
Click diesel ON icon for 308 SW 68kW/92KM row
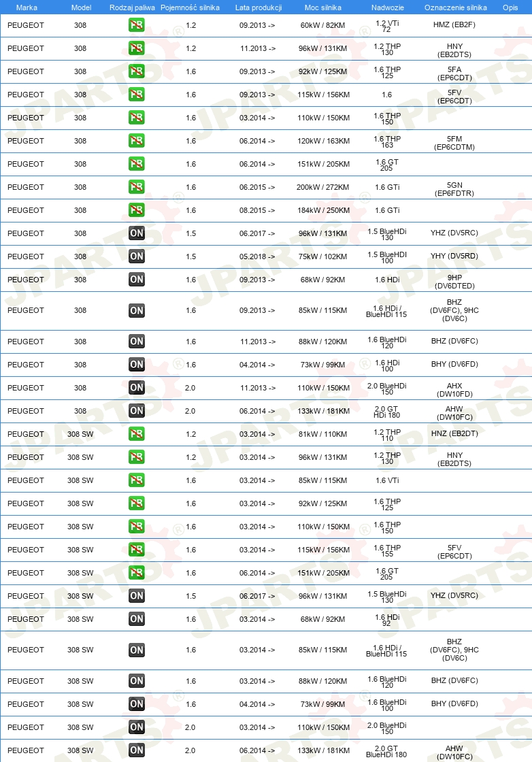tap(137, 619)
